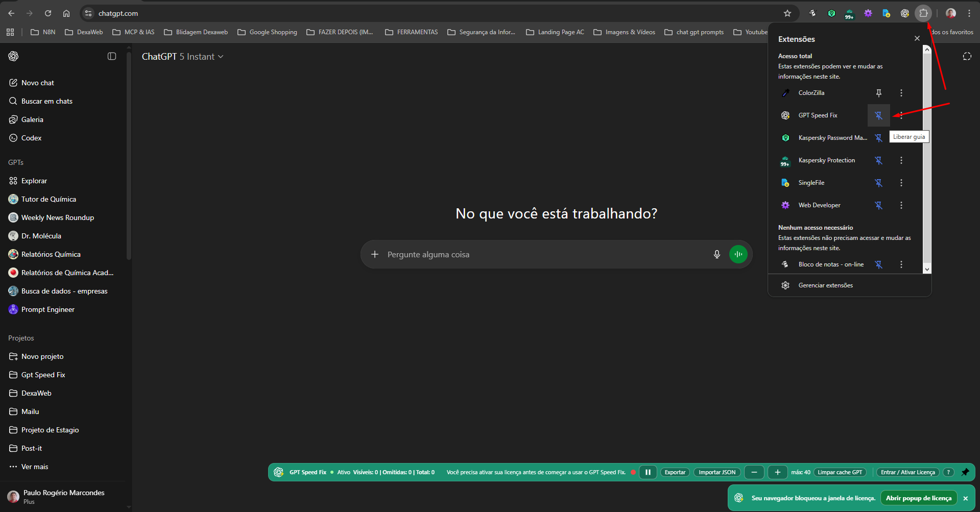Select the Buscar em chats search icon
980x512 pixels.
click(13, 101)
